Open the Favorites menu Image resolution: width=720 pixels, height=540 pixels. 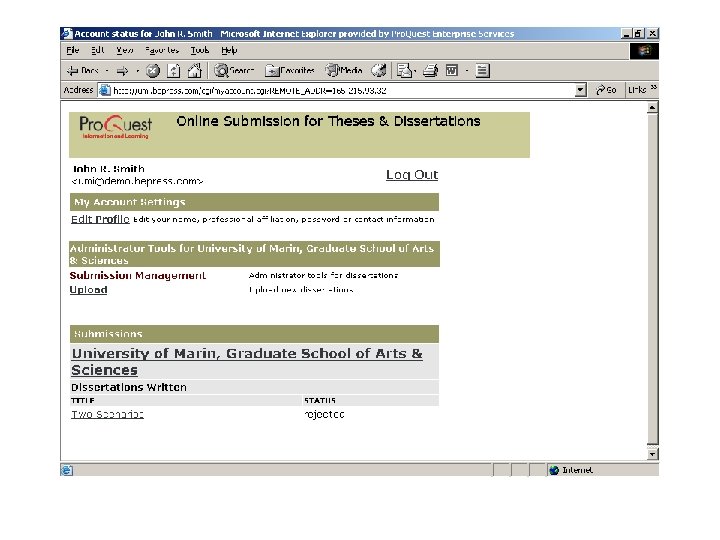pos(162,50)
